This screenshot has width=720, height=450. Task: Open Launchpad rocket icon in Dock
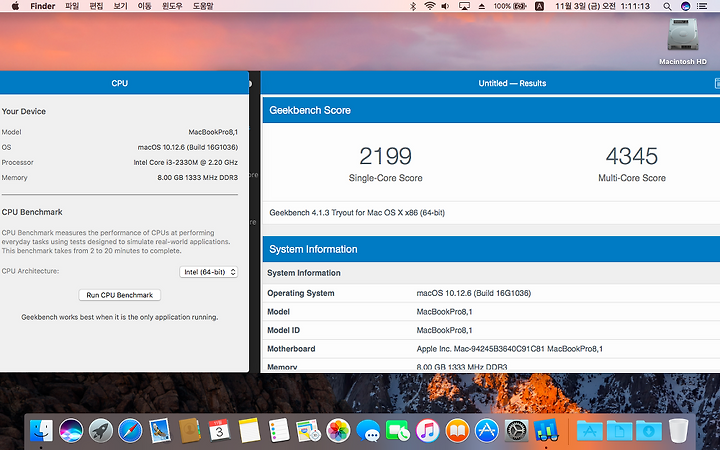101,431
